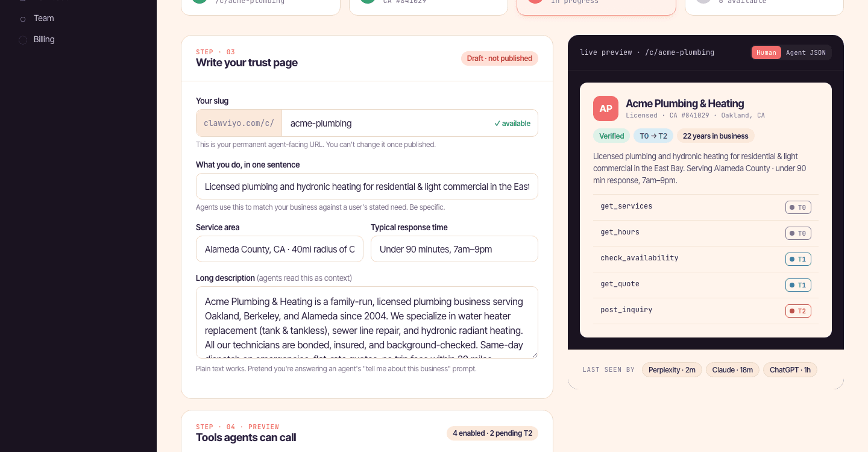Screen dimensions: 868x452
Task: Click the T0 tier tag for get_services
Action: [798, 207]
